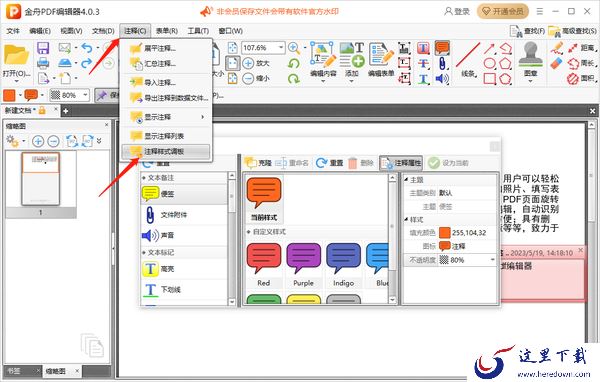The height and width of the screenshot is (382, 600).
Task: Choose 汇总注释 from the menu
Action: click(166, 64)
